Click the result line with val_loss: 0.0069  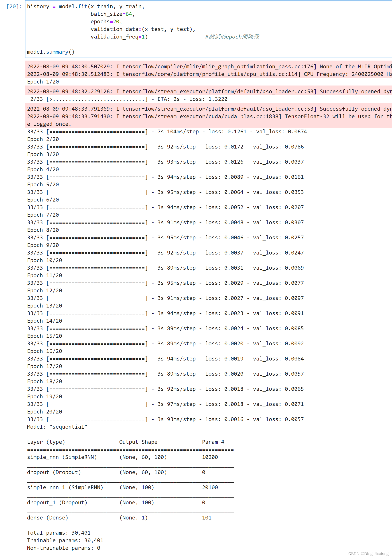click(x=165, y=268)
